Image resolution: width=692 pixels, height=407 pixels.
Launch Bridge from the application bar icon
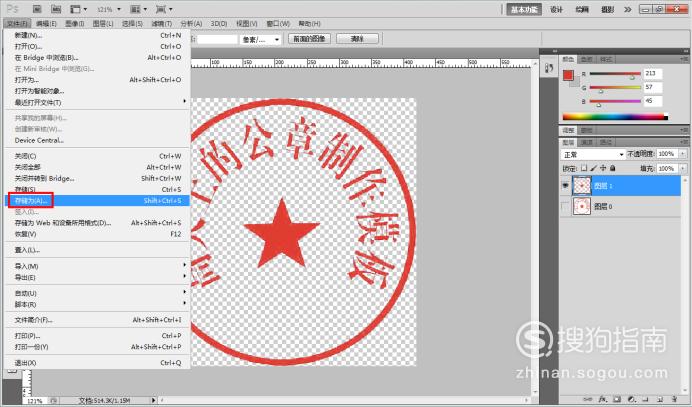(37, 9)
